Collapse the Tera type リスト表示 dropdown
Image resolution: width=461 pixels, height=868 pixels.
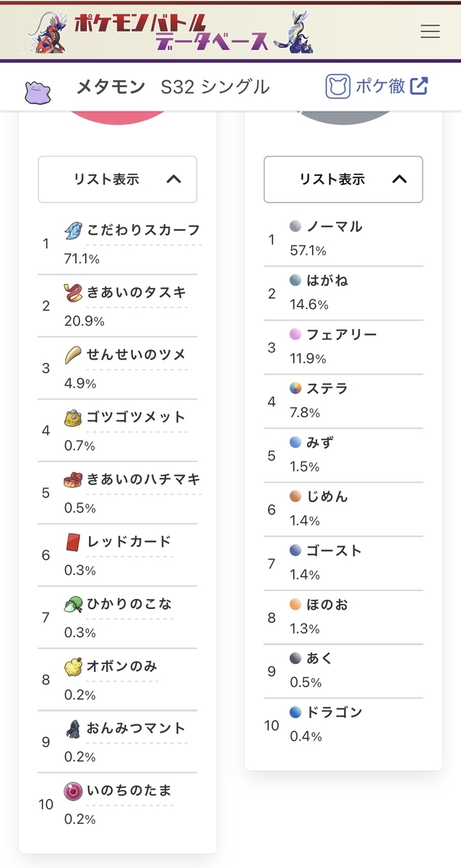point(342,179)
